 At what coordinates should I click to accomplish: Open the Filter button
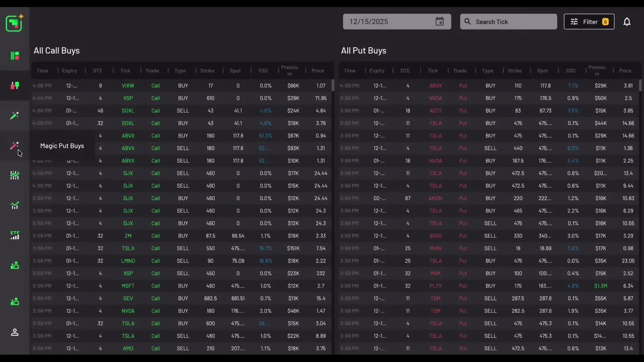(589, 22)
